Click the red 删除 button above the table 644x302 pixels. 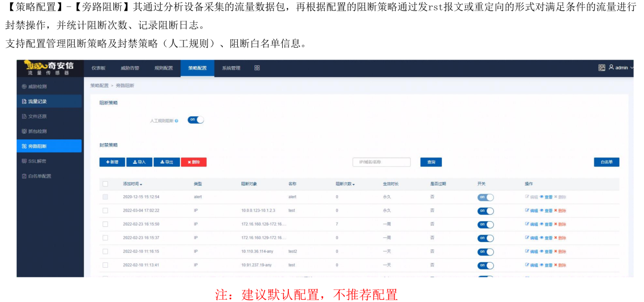[194, 162]
